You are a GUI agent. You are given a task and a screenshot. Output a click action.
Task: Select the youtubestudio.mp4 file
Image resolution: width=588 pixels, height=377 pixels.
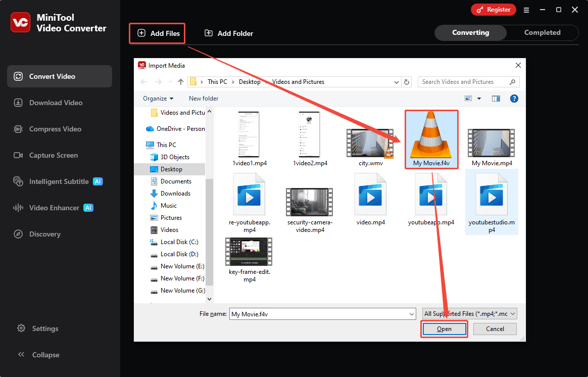click(492, 203)
